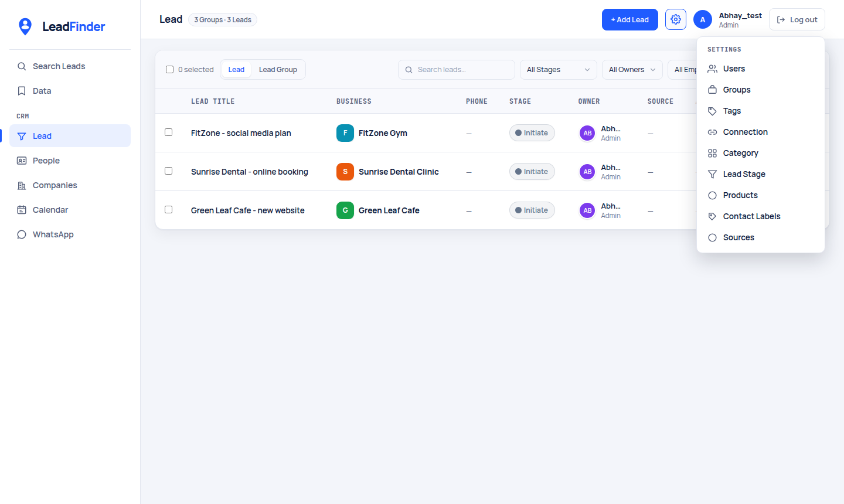Open the All Owners dropdown

[x=632, y=70]
